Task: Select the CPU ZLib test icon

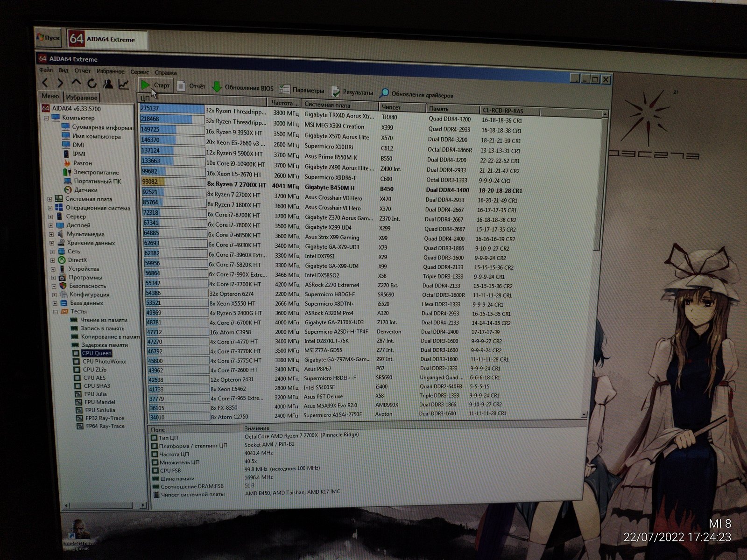Action: coord(77,370)
